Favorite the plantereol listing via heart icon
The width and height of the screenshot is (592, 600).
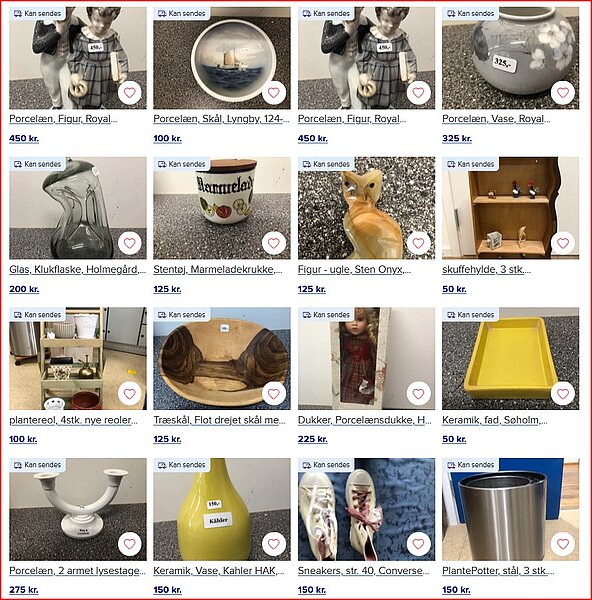click(129, 393)
